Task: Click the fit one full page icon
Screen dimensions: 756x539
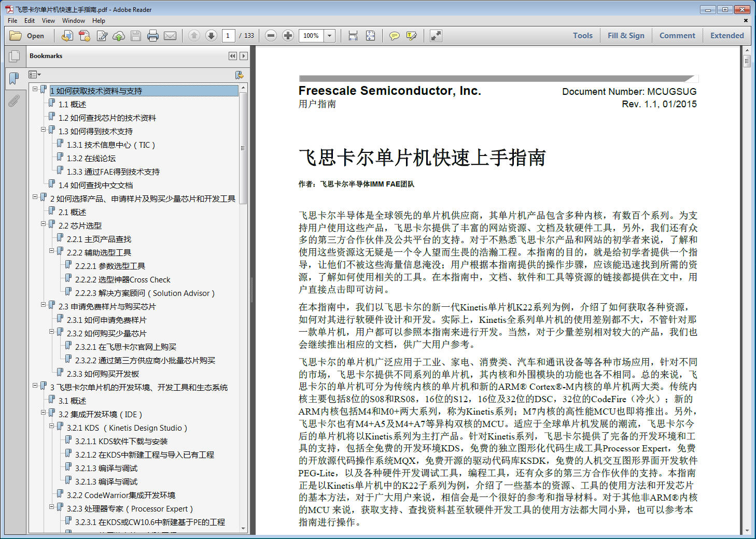Action: coord(370,36)
